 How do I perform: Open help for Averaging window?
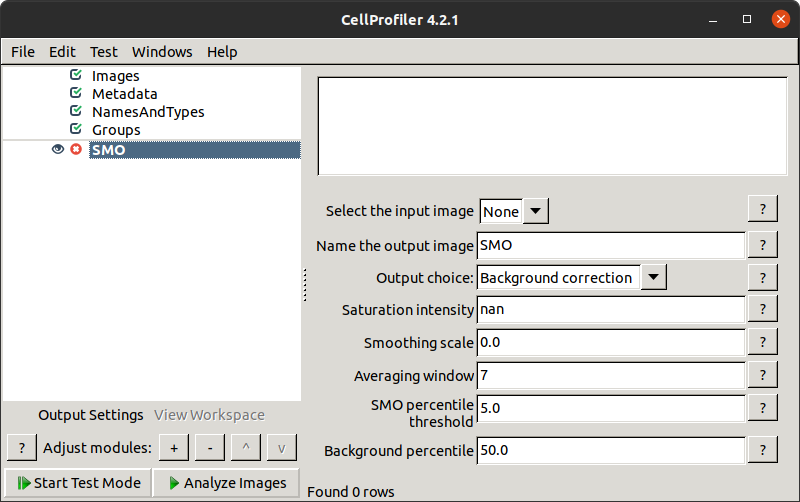point(763,375)
